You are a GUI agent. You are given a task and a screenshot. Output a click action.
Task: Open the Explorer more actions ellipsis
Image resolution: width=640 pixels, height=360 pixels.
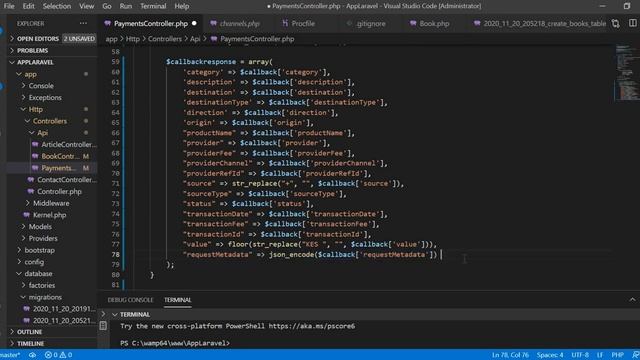[83, 24]
